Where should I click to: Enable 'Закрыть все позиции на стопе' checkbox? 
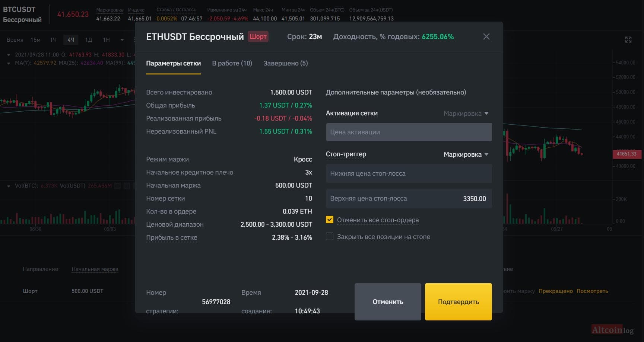point(330,236)
